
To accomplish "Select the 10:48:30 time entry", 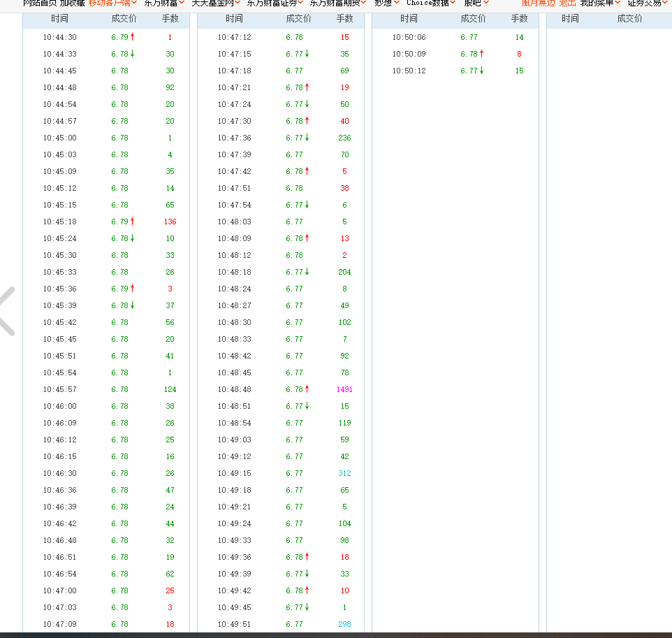I will coord(235,322).
